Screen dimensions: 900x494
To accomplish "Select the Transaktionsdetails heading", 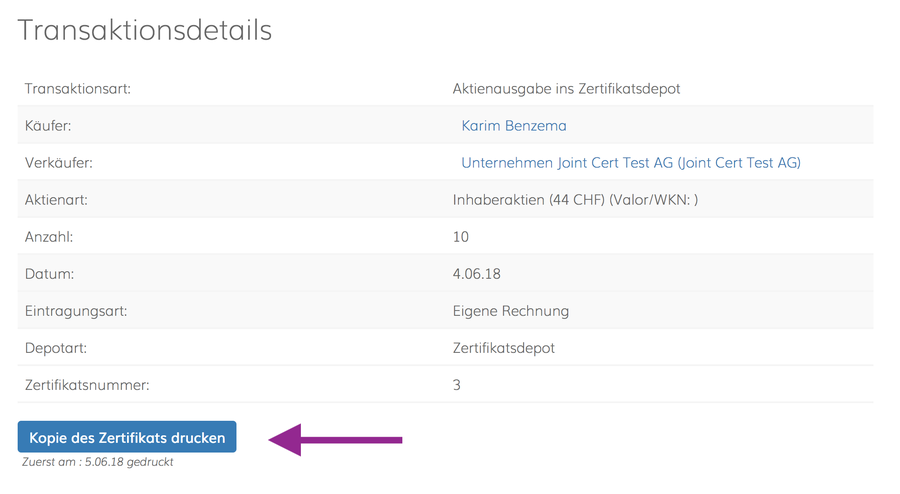I will click(x=145, y=30).
